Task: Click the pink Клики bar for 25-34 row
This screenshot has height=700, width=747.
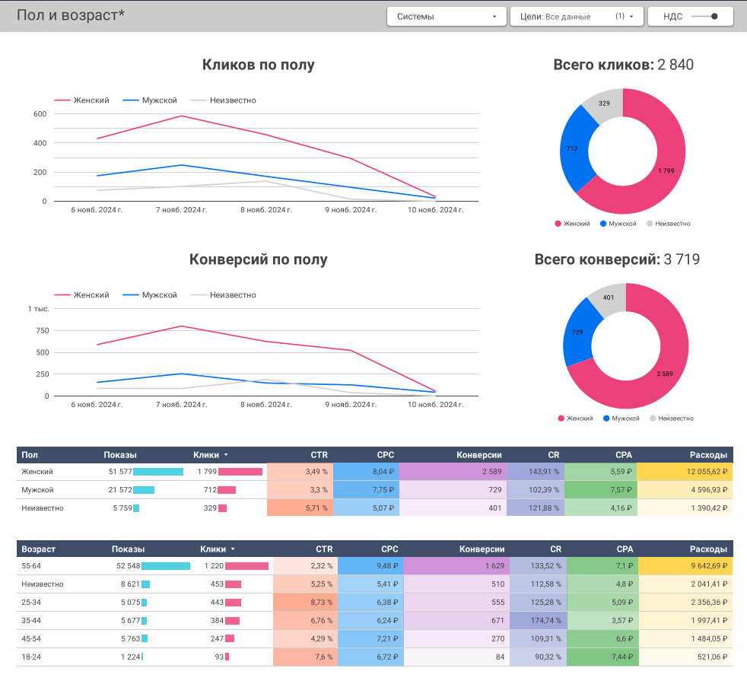Action: 233,603
